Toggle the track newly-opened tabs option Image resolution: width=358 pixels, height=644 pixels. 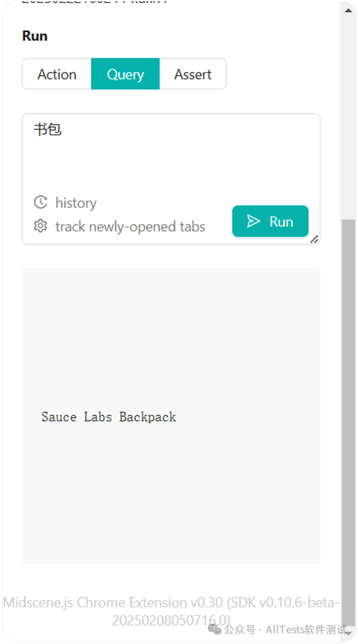(130, 226)
